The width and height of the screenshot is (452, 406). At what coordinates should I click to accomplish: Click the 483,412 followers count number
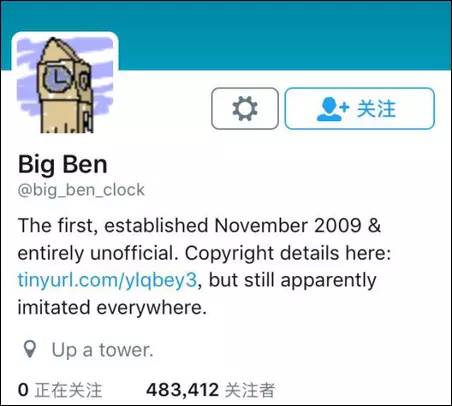pos(182,390)
